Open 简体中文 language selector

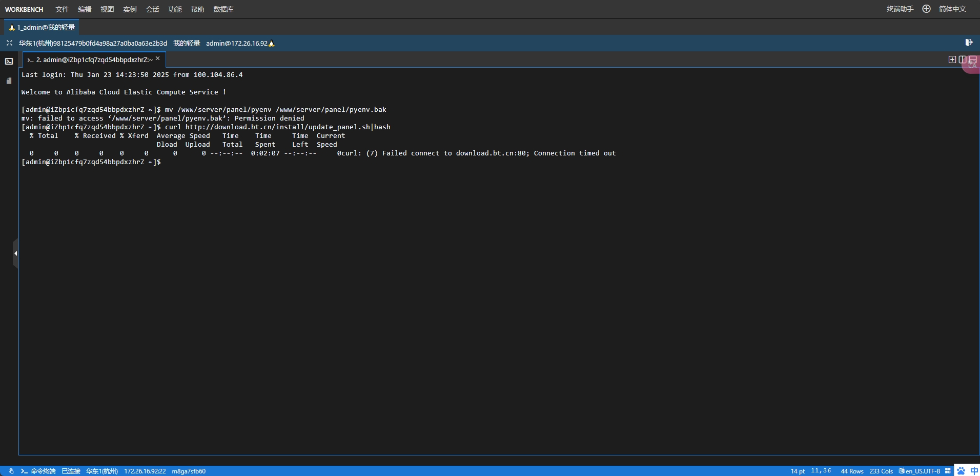952,9
